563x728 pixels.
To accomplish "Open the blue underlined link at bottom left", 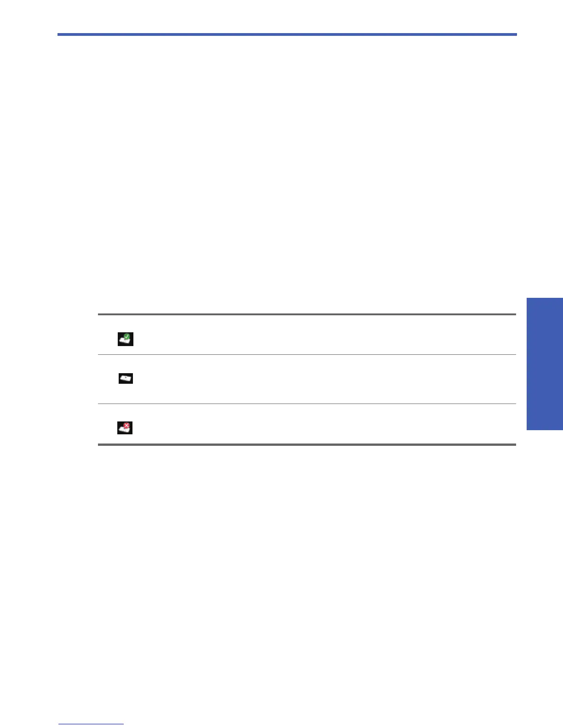I will [91, 724].
